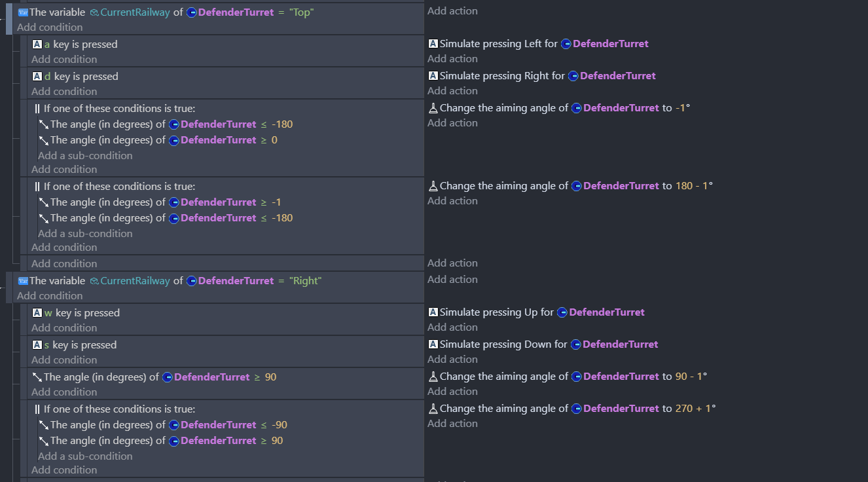Click the DefenderTurret object icon in "Simulate pressing Right"

pos(573,76)
